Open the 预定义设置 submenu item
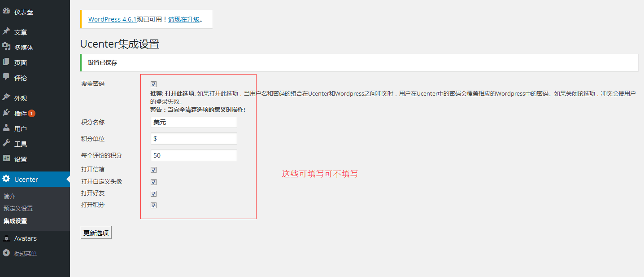Viewport: 644px width, 277px height. point(18,208)
